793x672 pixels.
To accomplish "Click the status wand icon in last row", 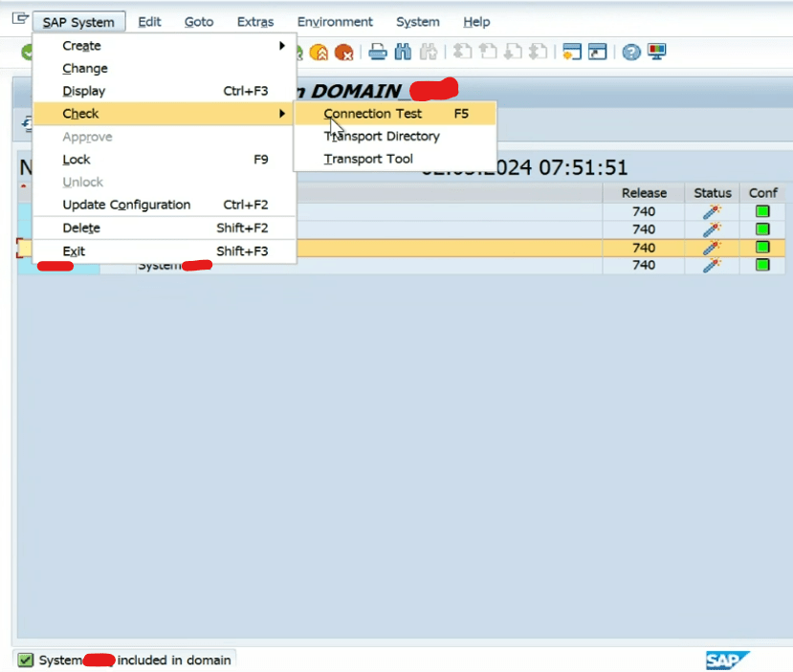I will click(x=712, y=266).
